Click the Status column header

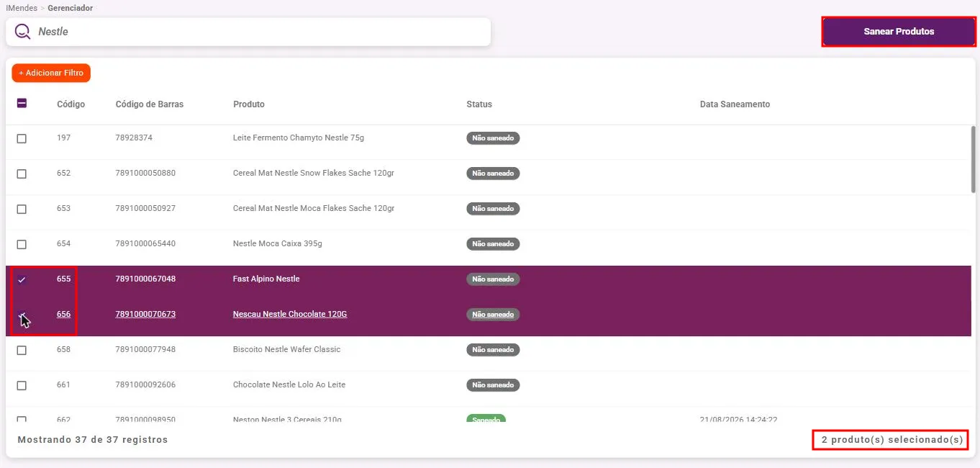pos(479,104)
